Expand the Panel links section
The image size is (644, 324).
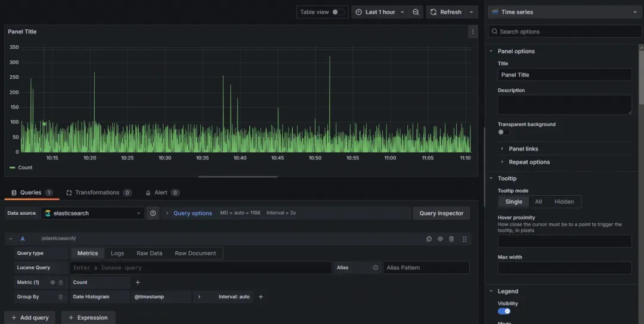tap(523, 149)
